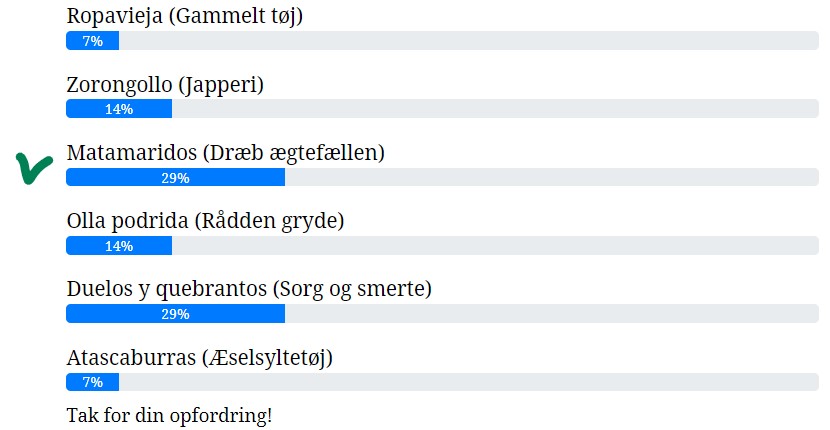Click the gray unfilled part of Atascaburras' bar

tap(468, 382)
